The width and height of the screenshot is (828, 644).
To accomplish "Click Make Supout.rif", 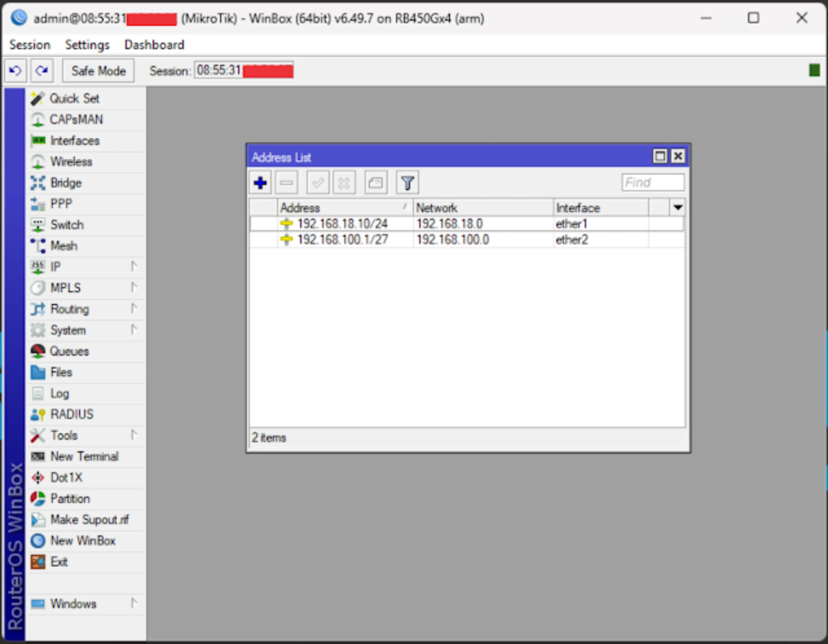I will 86,520.
